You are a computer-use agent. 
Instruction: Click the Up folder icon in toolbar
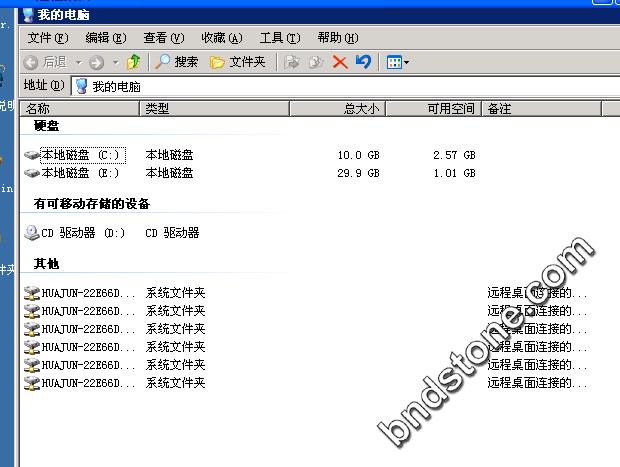[x=134, y=62]
